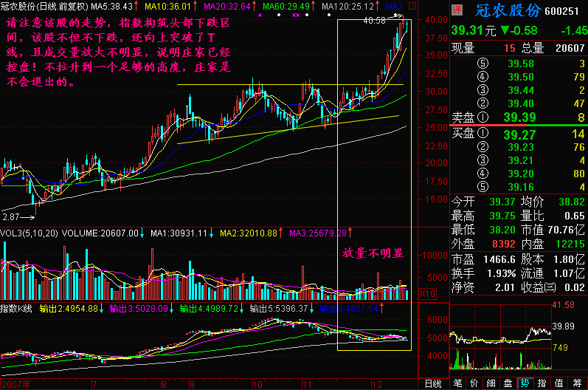The image size is (588, 390).
Task: Select the 指 indicator tab
Action: click(x=542, y=383)
